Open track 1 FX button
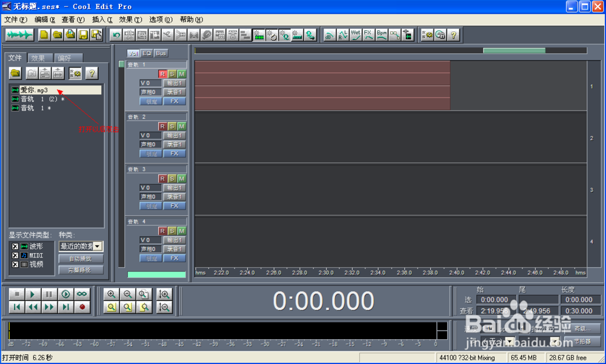The height and width of the screenshot is (364, 606). tap(175, 101)
